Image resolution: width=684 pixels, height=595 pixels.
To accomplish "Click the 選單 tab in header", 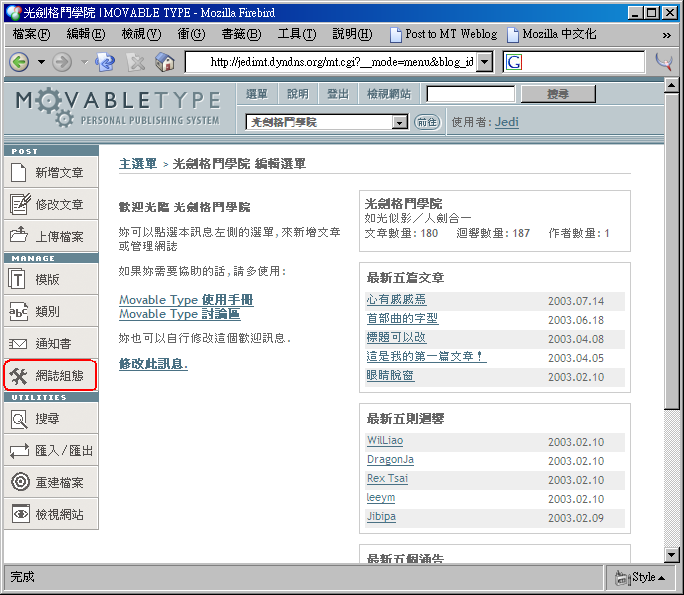I will pos(257,94).
